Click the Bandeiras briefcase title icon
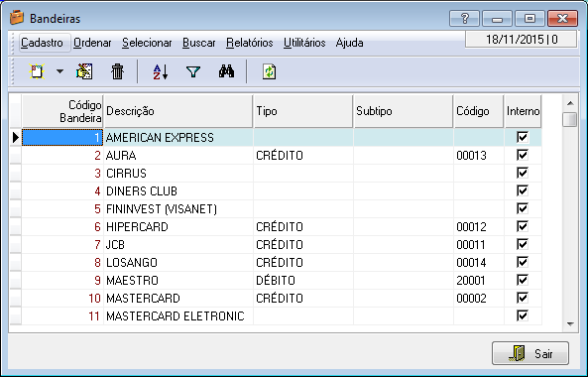Image resolution: width=588 pixels, height=377 pixels. coord(17,18)
